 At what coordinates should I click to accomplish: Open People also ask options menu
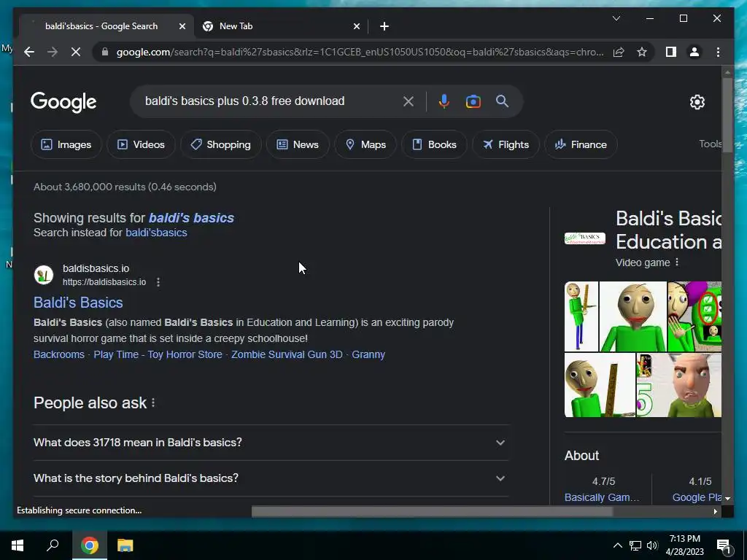pos(153,402)
